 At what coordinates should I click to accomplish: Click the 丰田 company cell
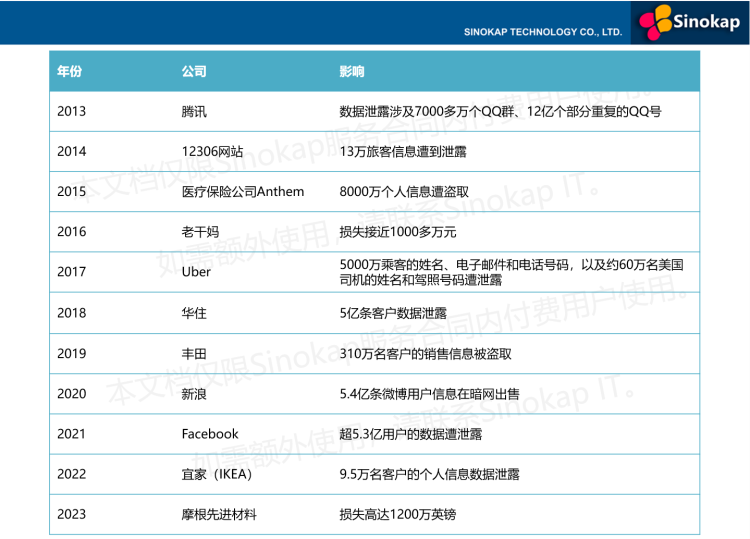pos(194,353)
